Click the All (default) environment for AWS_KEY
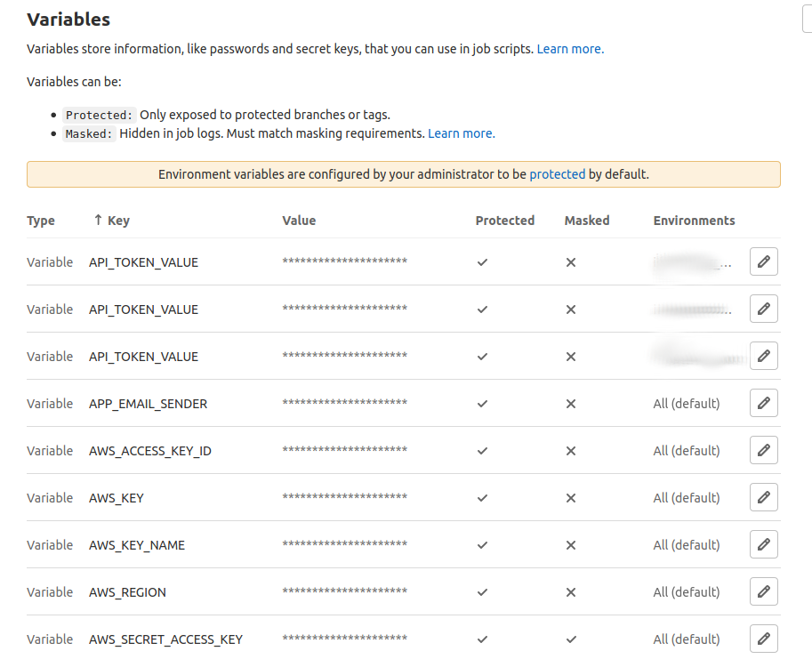 pyautogui.click(x=684, y=497)
